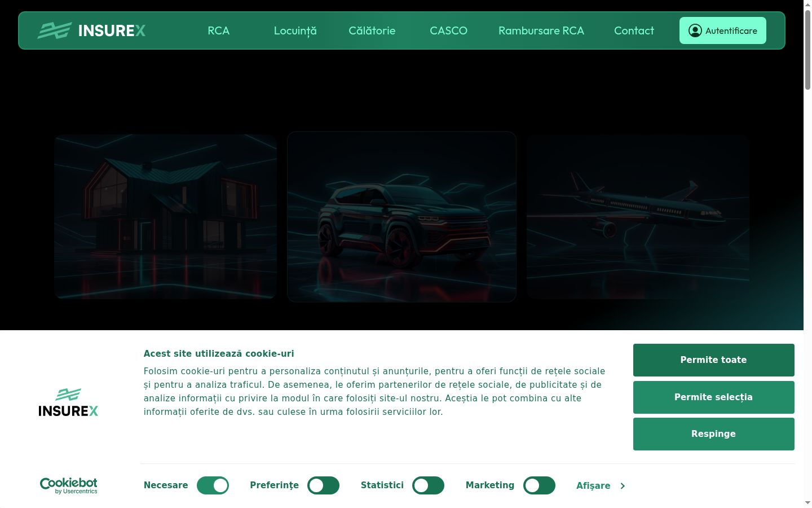Click the scrollbar down arrow
Screen dimensions: 812x508
[807, 503]
